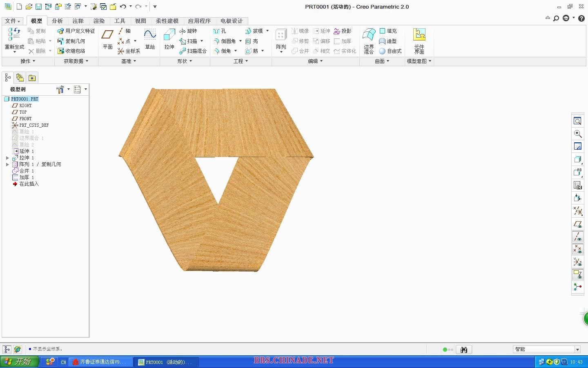Select 加厚 1 feature in the model tree
This screenshot has height=368, width=588.
point(26,177)
